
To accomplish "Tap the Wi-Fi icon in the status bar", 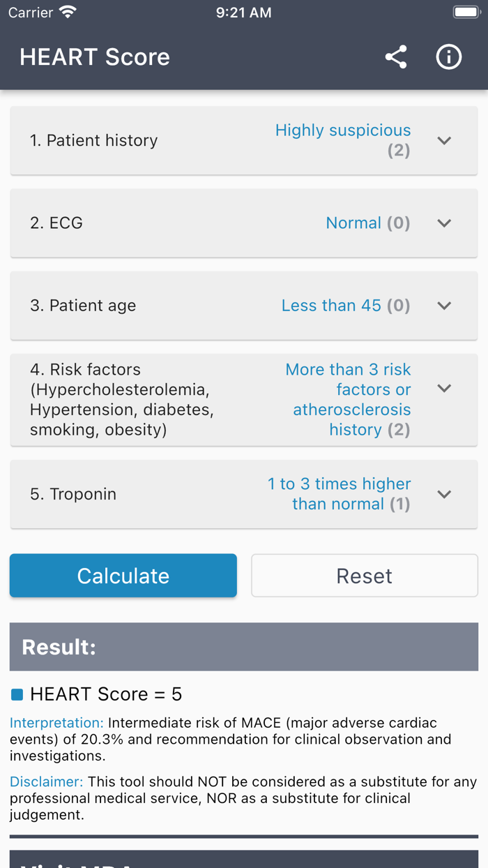I will click(x=66, y=11).
